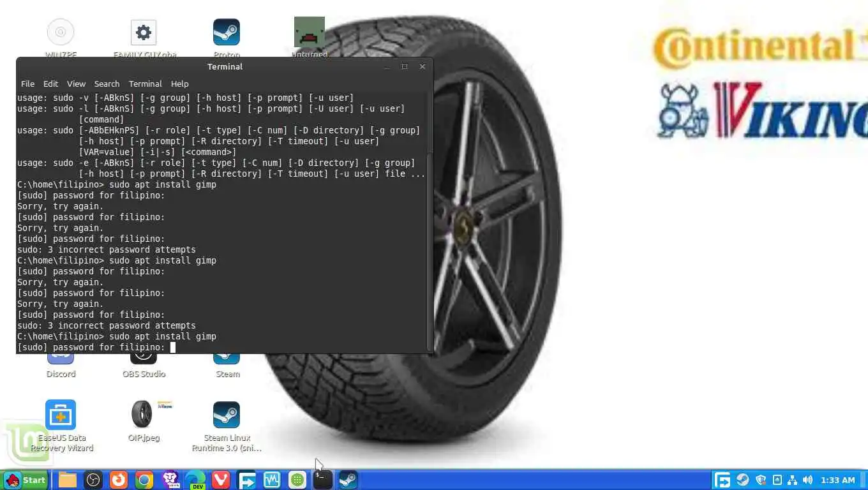The image size is (868, 490).
Task: Open the Start menu button
Action: click(26, 480)
